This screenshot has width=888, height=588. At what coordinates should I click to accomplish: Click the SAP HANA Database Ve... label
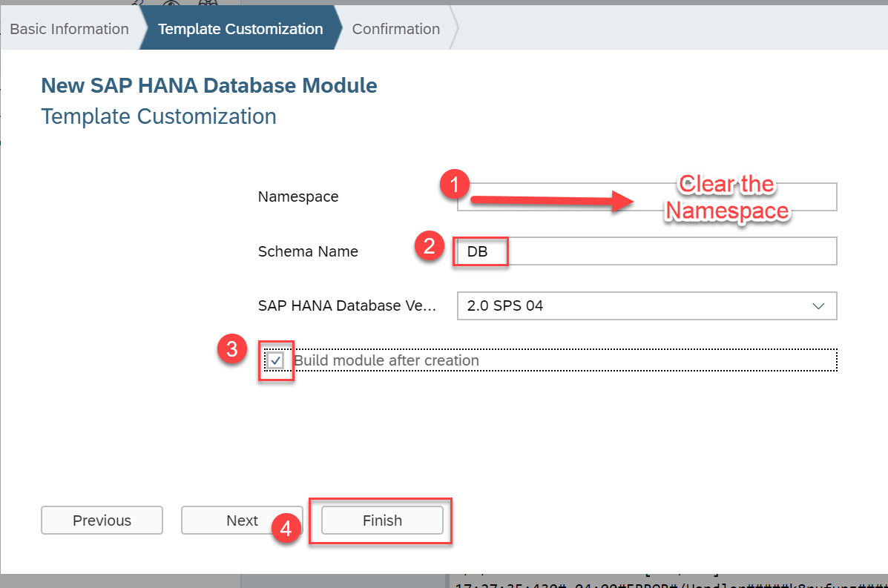coord(347,305)
